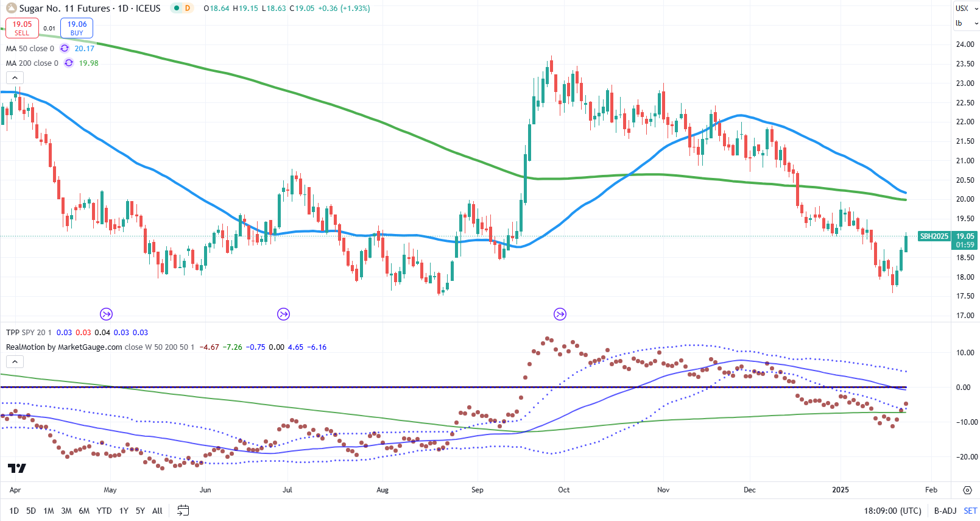The image size is (980, 521).
Task: Click the orange D delayed data badge
Action: pos(188,8)
